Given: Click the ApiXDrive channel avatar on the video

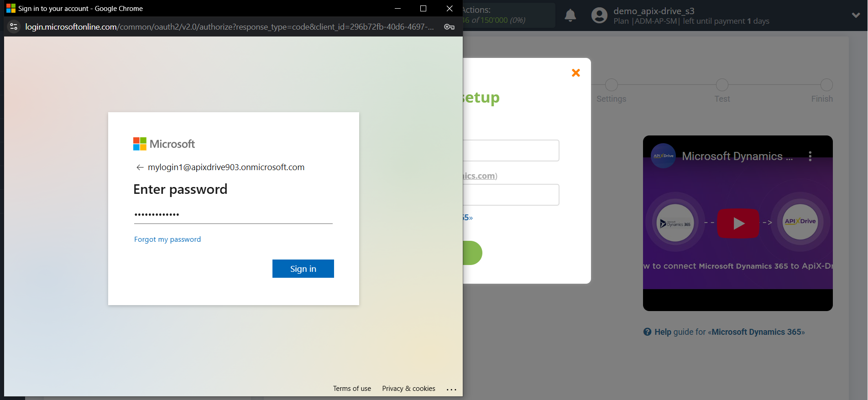Looking at the screenshot, I should (663, 156).
